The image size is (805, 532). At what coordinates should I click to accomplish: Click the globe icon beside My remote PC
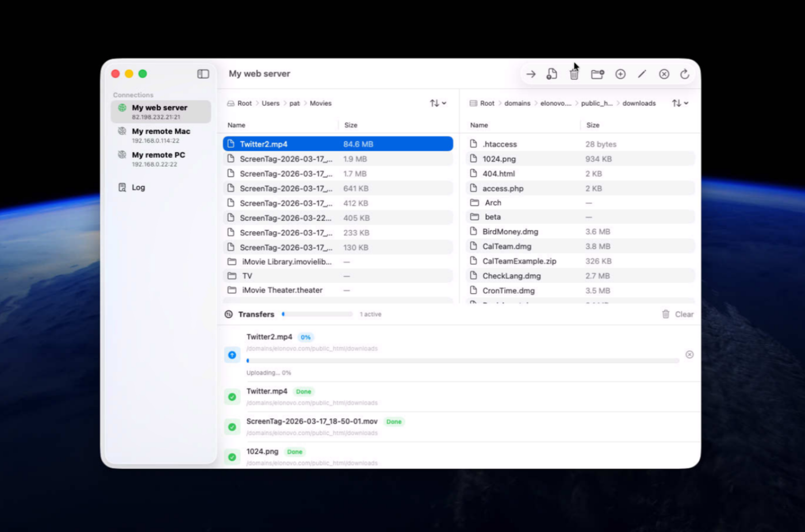(122, 155)
